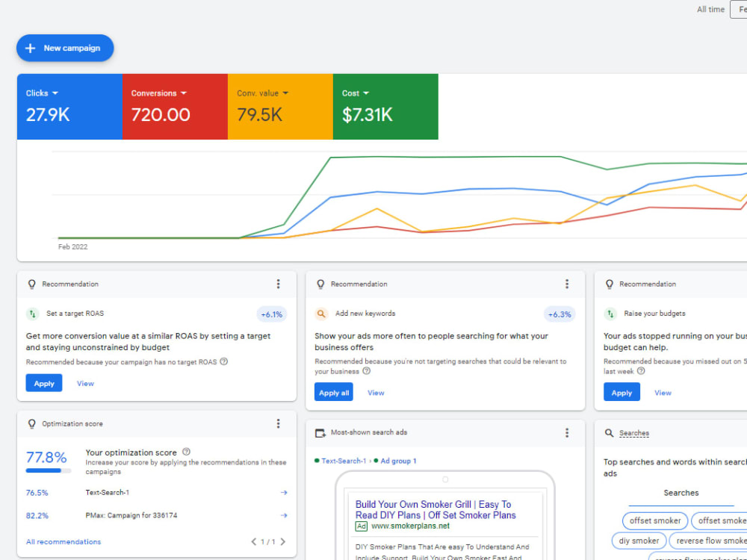Apply the Raise your budgets recommendation
This screenshot has width=747, height=560.
(622, 393)
